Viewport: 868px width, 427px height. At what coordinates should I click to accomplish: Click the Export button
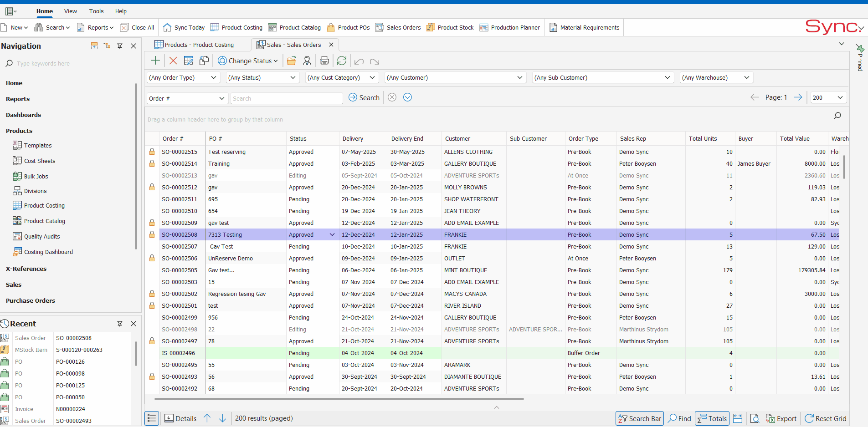point(781,418)
